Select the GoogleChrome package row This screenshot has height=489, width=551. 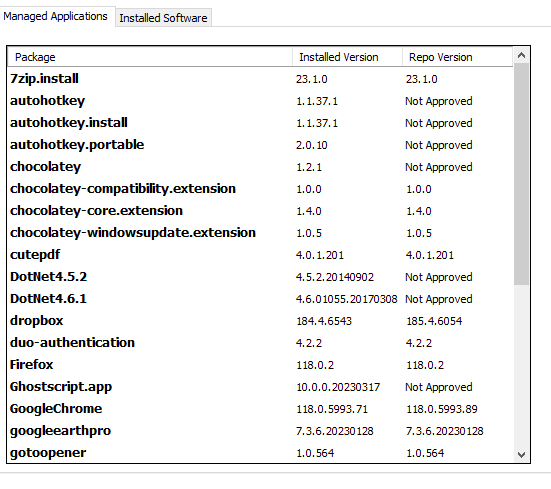click(260, 409)
